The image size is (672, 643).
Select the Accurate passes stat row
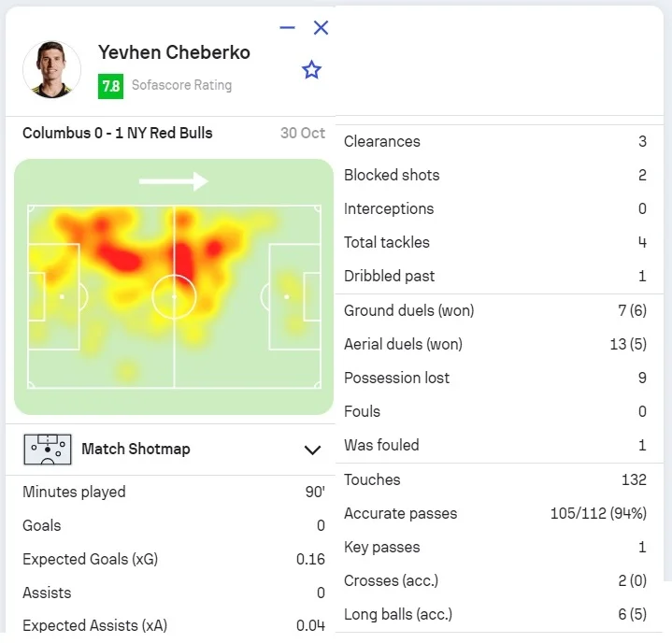tap(495, 513)
